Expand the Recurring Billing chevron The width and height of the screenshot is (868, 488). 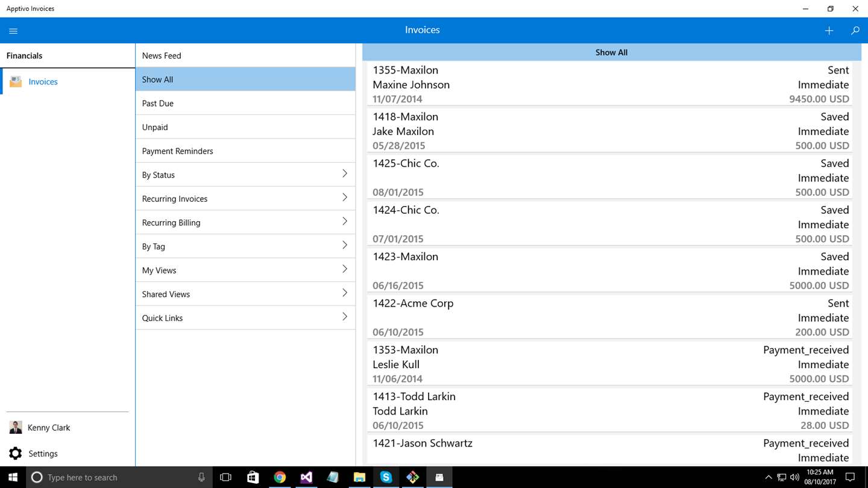(345, 221)
